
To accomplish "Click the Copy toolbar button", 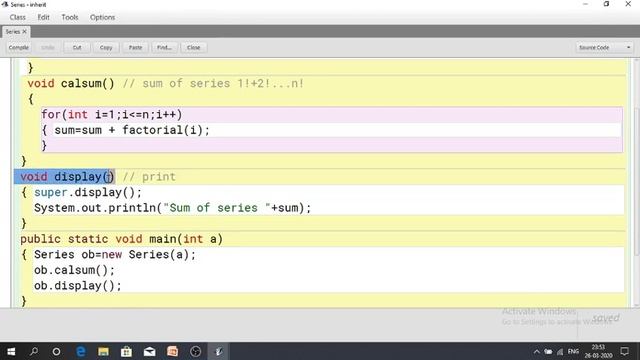I will click(x=106, y=47).
